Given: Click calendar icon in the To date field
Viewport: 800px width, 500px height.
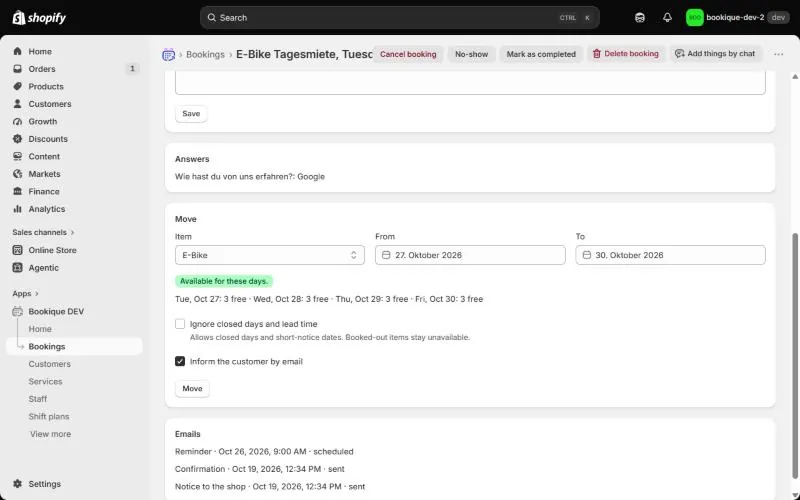Looking at the screenshot, I should [x=587, y=255].
